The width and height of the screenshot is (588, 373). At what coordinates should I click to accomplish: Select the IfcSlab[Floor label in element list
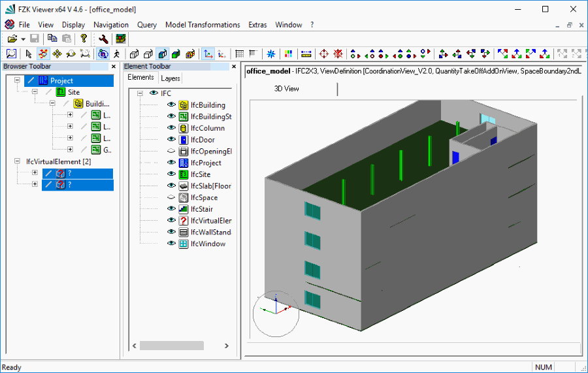coord(211,186)
